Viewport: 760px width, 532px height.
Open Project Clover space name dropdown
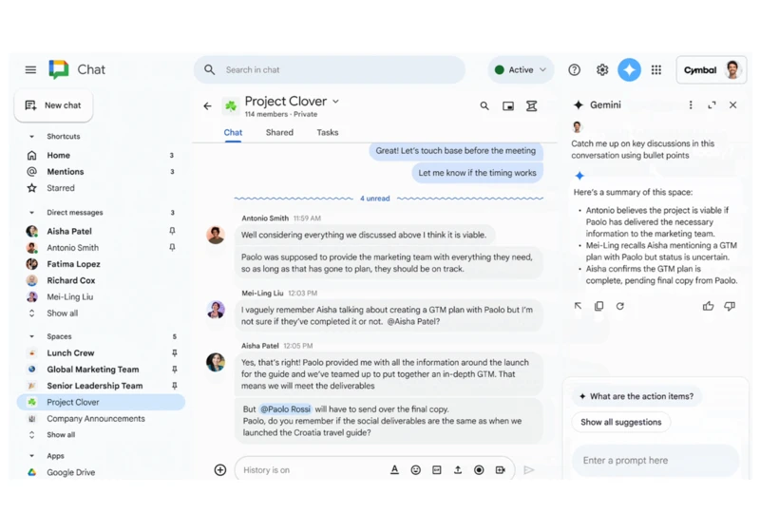tap(336, 102)
